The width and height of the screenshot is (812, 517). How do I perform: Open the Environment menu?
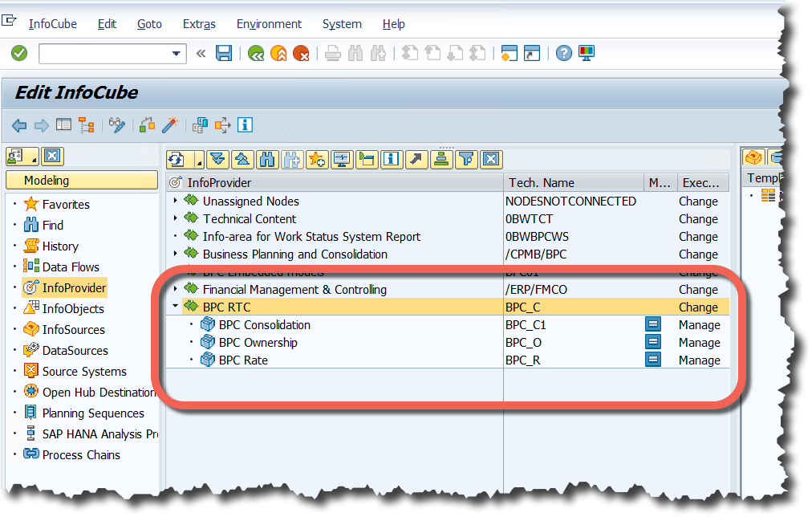click(x=269, y=24)
